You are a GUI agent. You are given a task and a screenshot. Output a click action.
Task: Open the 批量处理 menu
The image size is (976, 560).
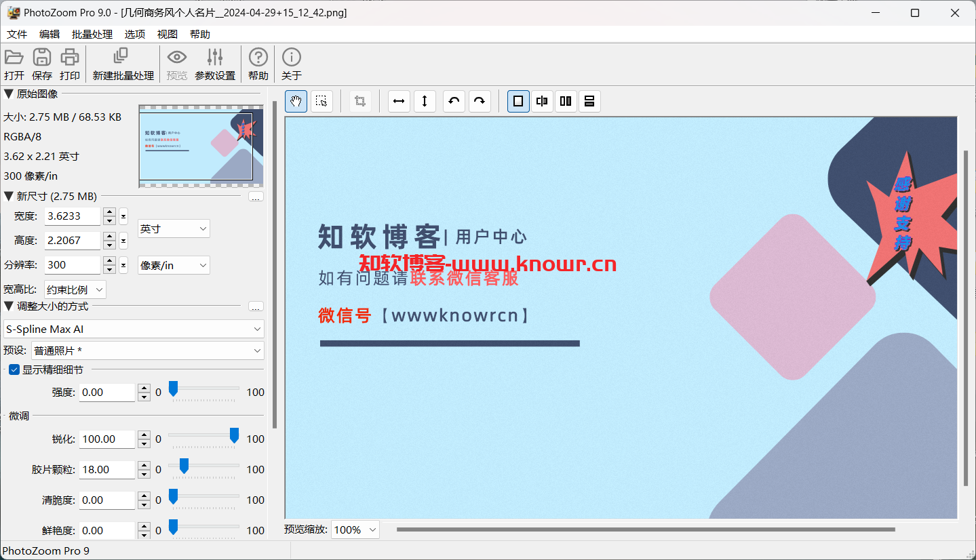tap(92, 34)
